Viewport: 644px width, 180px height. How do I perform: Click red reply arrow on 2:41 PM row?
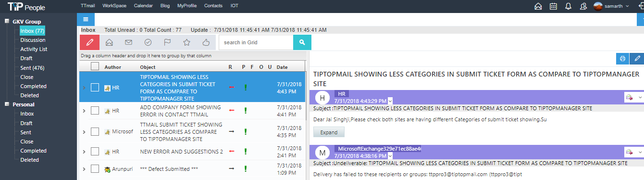click(x=231, y=151)
